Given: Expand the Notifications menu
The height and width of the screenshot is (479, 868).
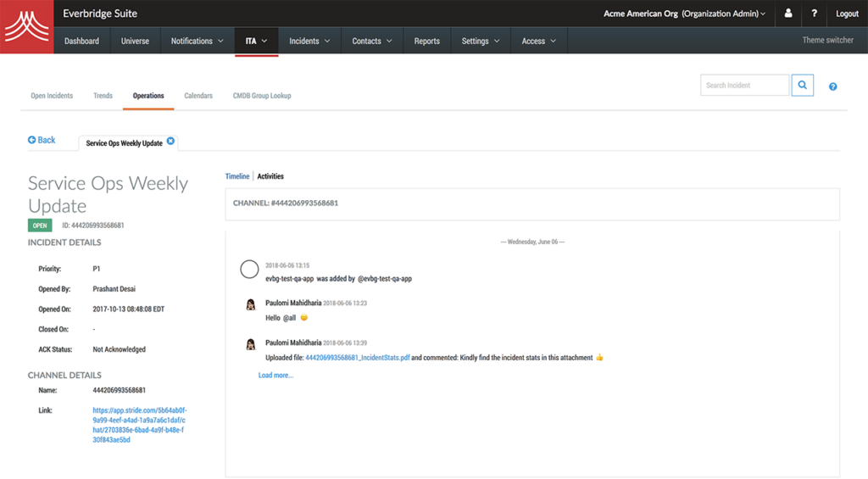Looking at the screenshot, I should [197, 41].
